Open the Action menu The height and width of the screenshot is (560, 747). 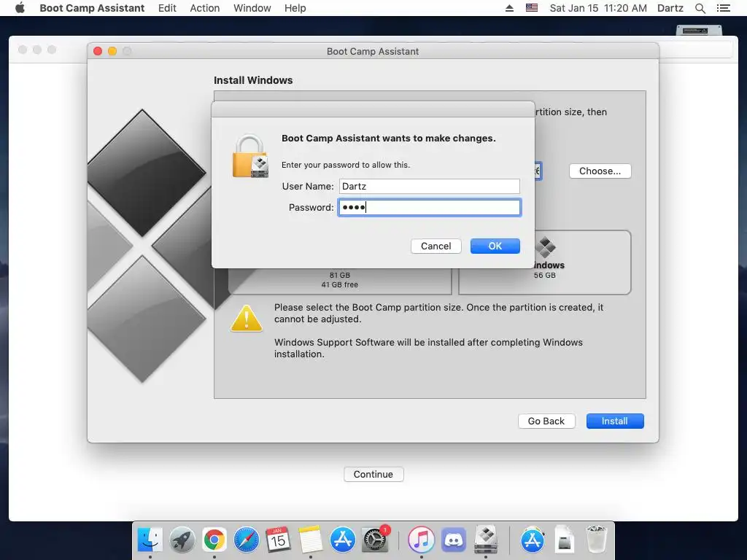point(205,8)
